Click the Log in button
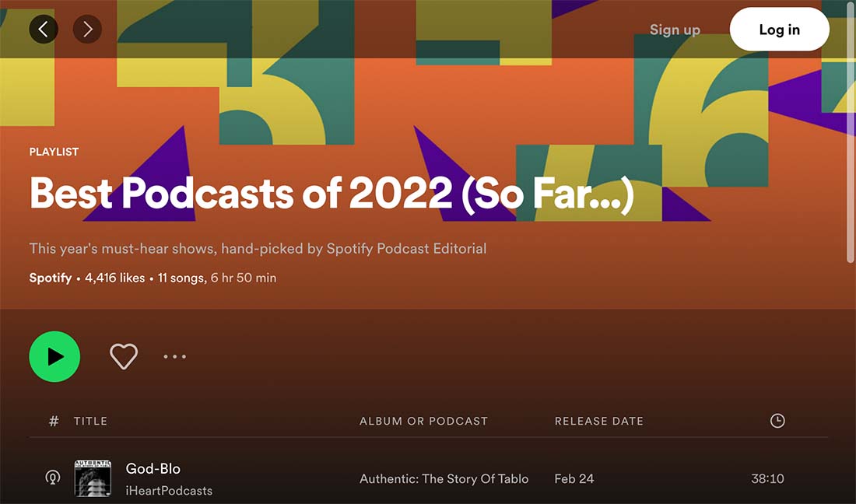 pos(780,30)
